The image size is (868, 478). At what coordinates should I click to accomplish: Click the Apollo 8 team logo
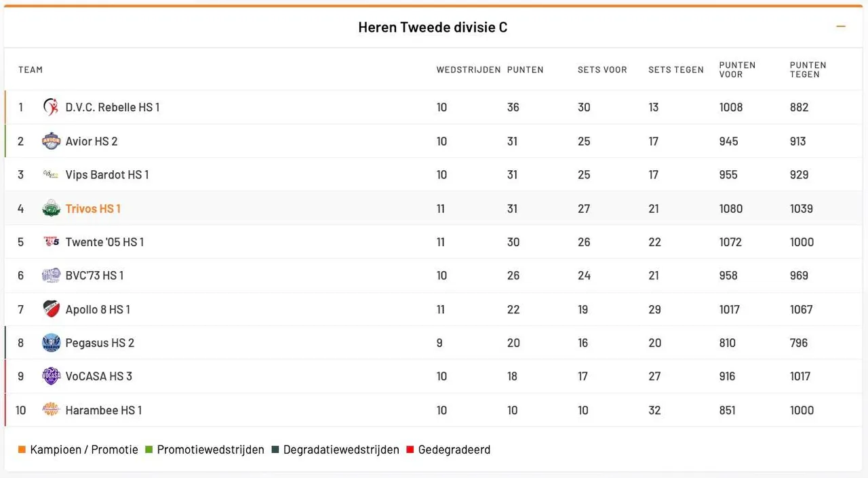click(51, 309)
